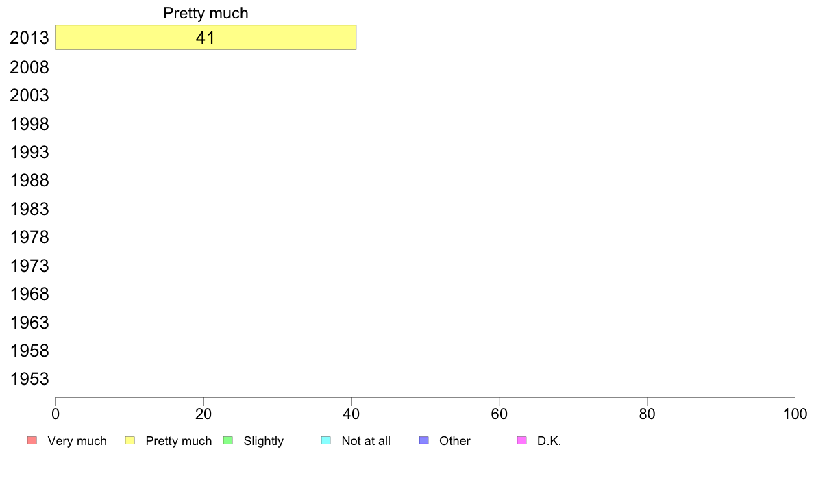Choose the 1953 year label
The height and width of the screenshot is (504, 814).
coord(29,379)
